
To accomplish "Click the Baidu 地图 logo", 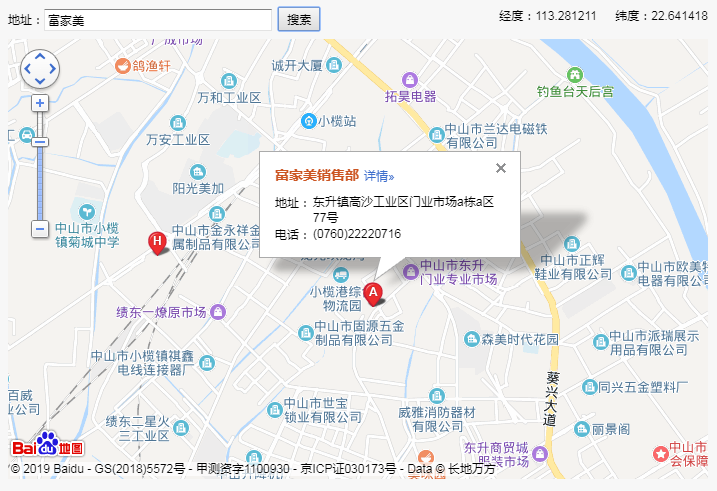I will pyautogui.click(x=48, y=444).
